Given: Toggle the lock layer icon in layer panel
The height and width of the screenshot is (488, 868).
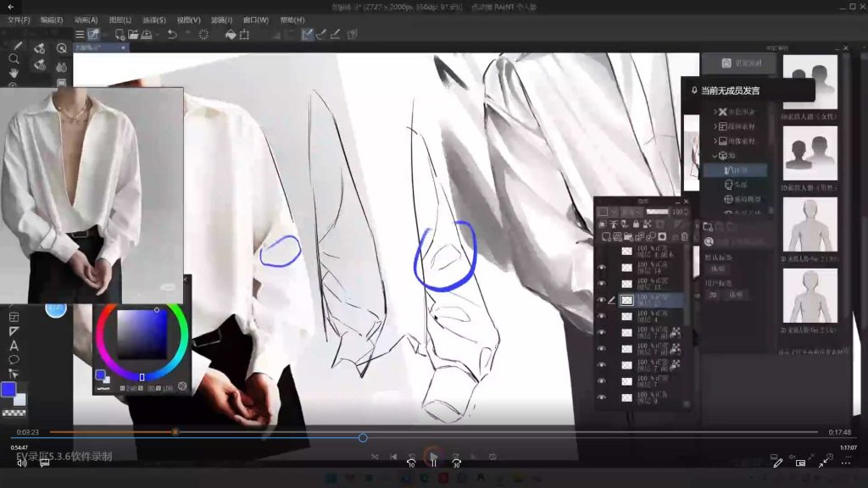Looking at the screenshot, I should [x=636, y=224].
